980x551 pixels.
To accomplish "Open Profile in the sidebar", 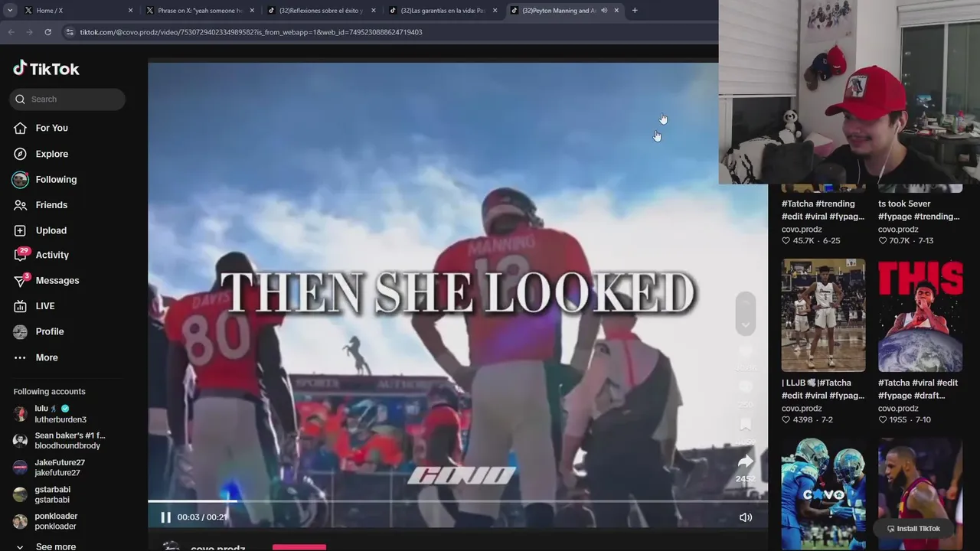I will coord(38,331).
